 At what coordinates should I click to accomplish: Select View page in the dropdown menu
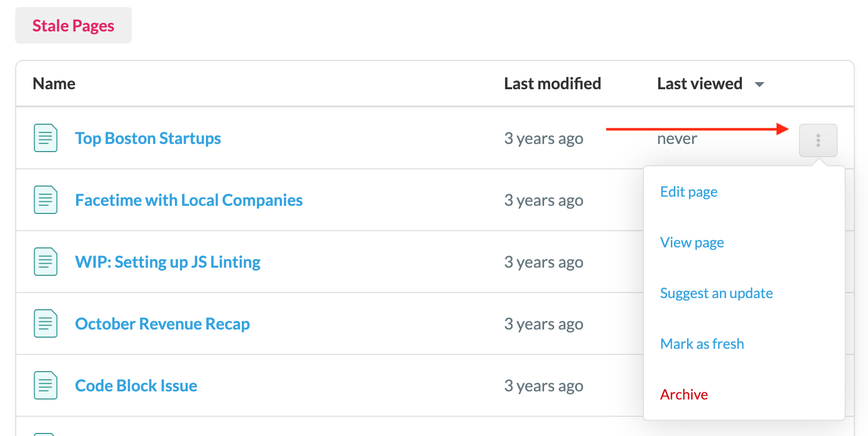point(692,242)
